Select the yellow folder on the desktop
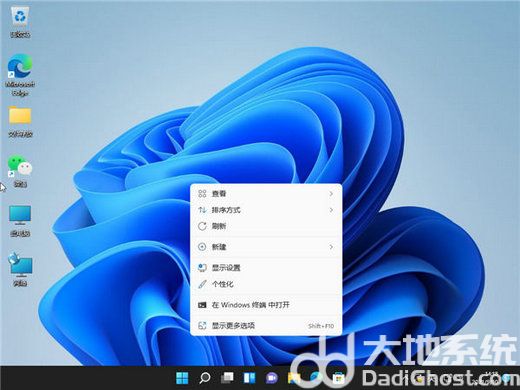The image size is (520, 390). [x=20, y=122]
